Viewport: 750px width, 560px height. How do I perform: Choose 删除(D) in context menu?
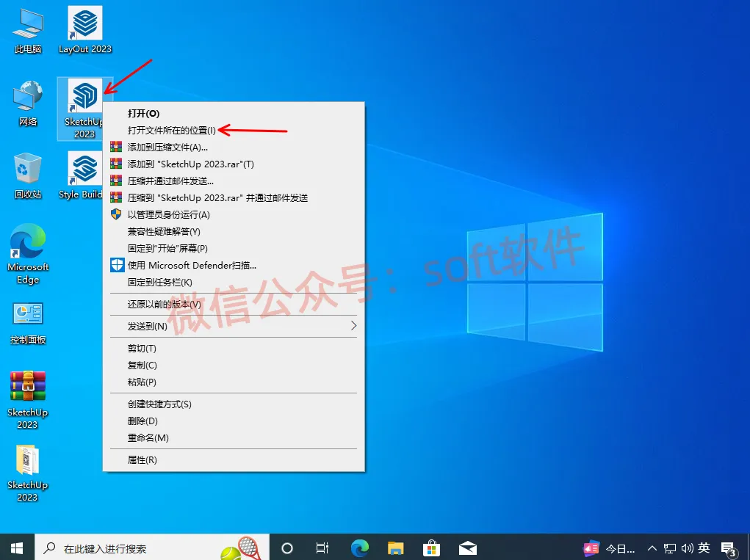(x=234, y=421)
